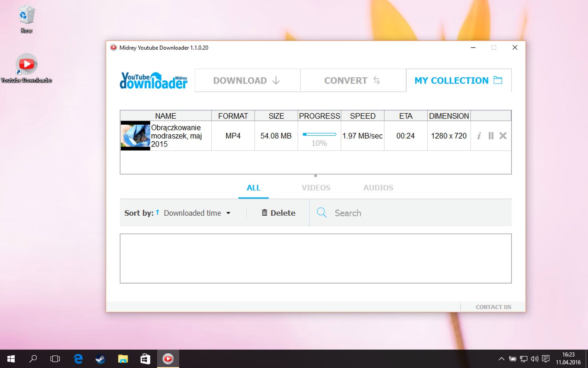Click the YouTube Downloader Midrey logo
588x368 pixels.
point(153,80)
